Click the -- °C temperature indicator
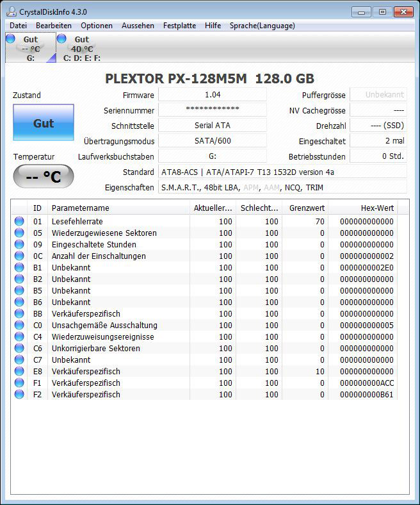This screenshot has height=505, width=420. [44, 176]
